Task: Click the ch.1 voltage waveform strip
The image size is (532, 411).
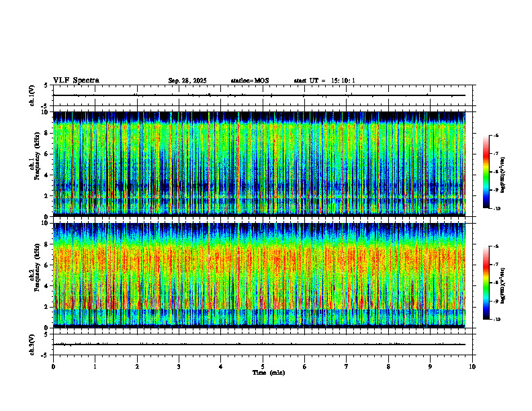Action: coord(263,95)
